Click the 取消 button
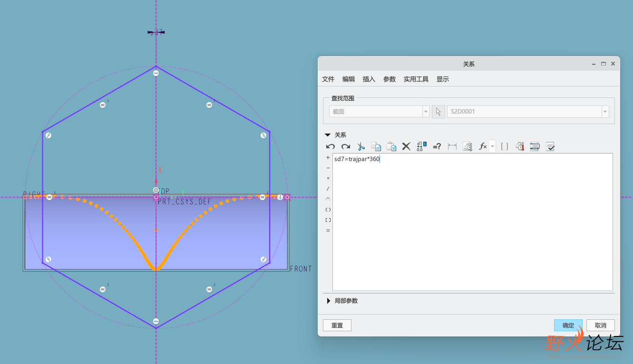Screen dimensions: 633x364 click(601, 326)
